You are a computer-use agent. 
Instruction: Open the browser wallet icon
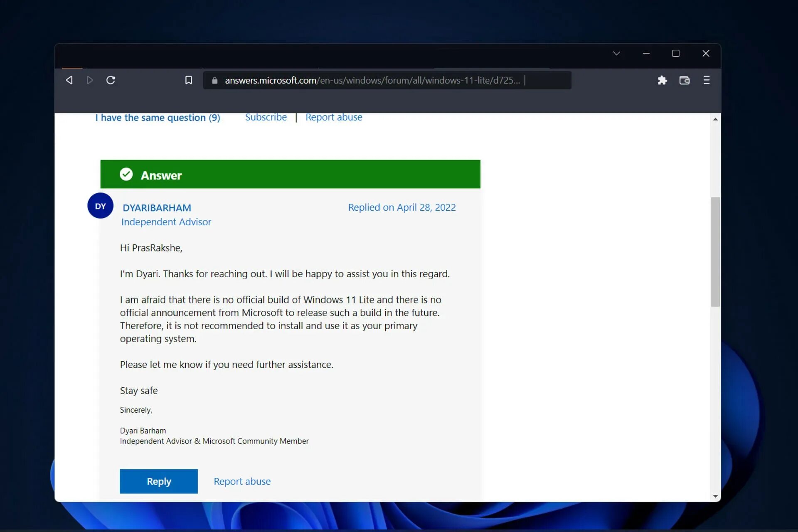[685, 80]
